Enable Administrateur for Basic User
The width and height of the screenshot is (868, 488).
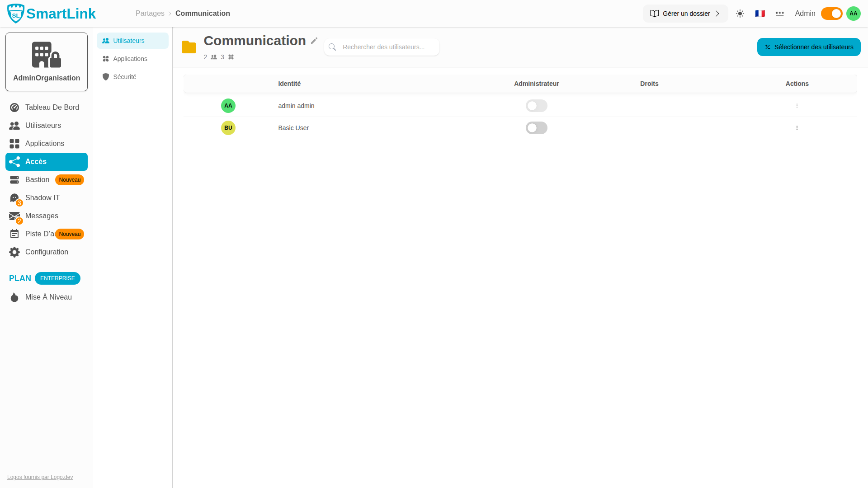point(537,128)
